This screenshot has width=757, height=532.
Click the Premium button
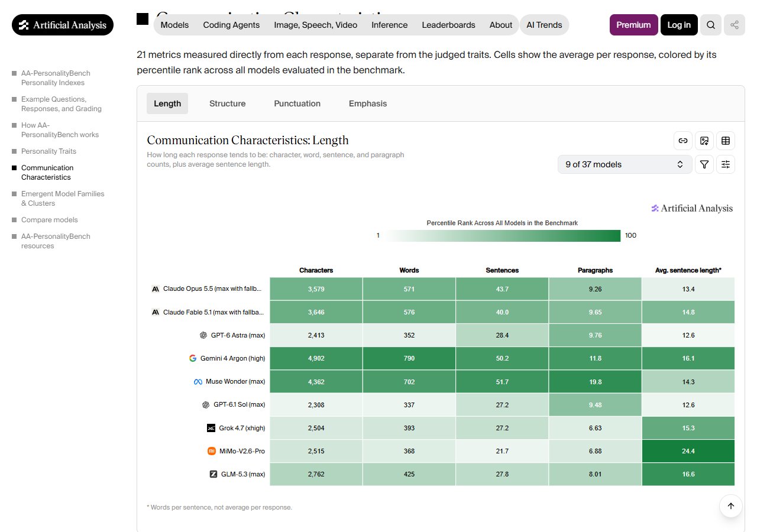pos(633,25)
